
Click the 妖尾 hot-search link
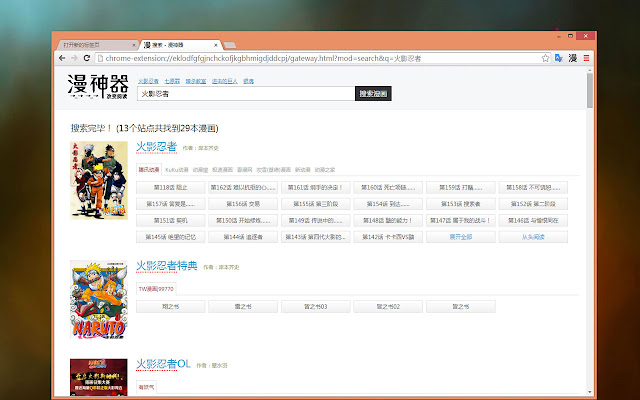(248, 81)
